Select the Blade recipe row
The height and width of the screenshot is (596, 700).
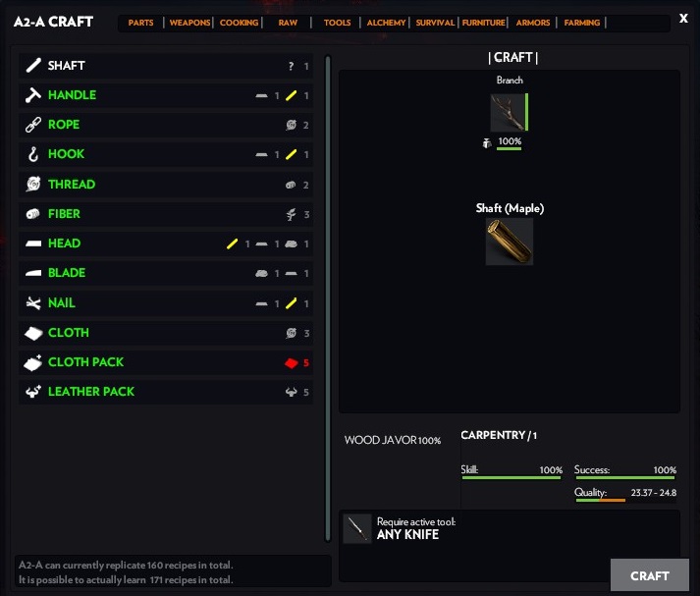pyautogui.click(x=166, y=273)
